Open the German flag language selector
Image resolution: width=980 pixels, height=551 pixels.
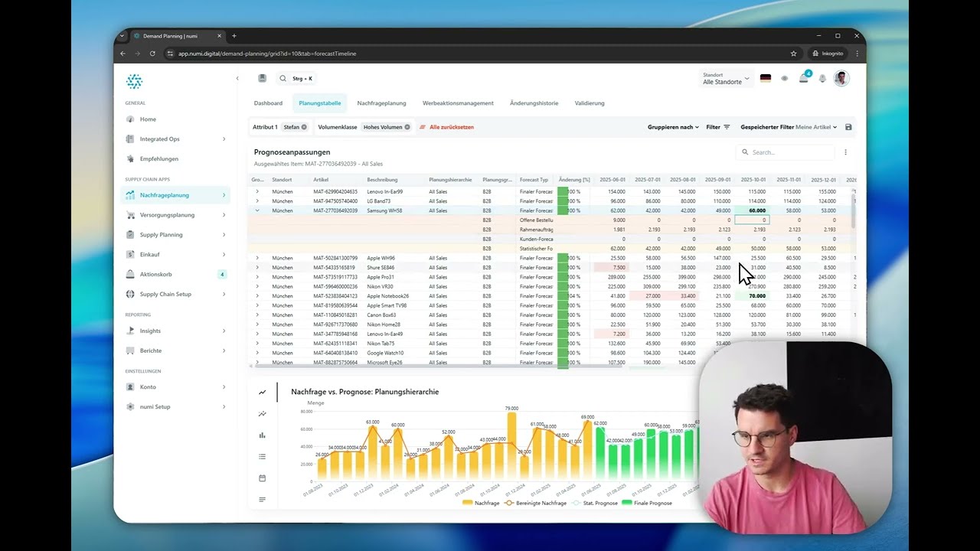click(x=765, y=78)
